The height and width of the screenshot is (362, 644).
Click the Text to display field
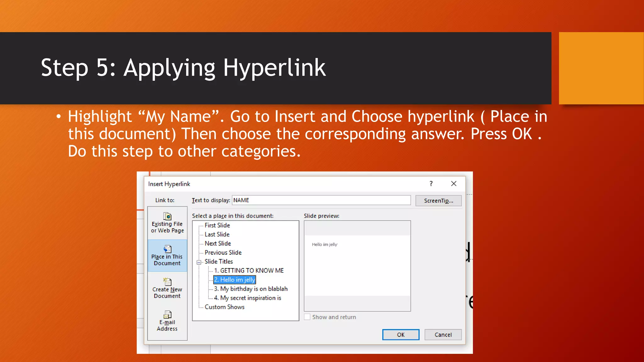click(321, 200)
